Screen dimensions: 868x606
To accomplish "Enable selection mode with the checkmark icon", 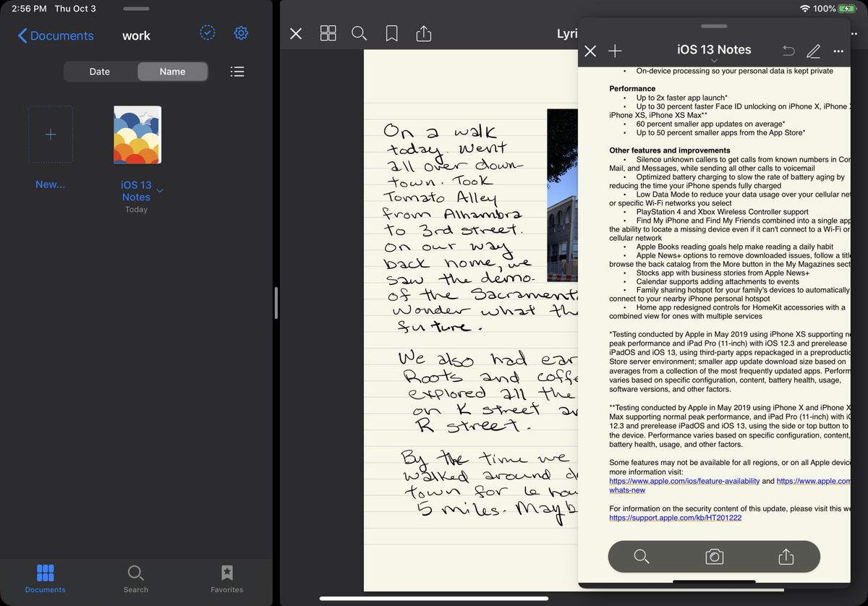I will pos(208,32).
